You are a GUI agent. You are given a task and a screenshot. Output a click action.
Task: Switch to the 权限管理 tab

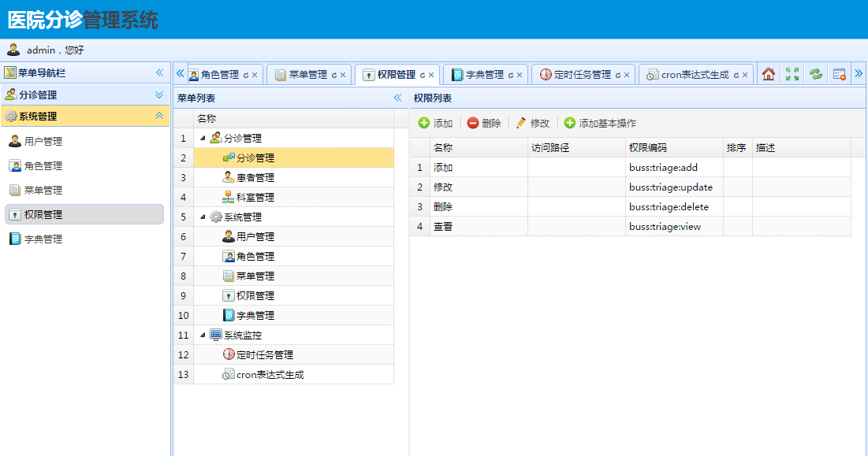(397, 75)
